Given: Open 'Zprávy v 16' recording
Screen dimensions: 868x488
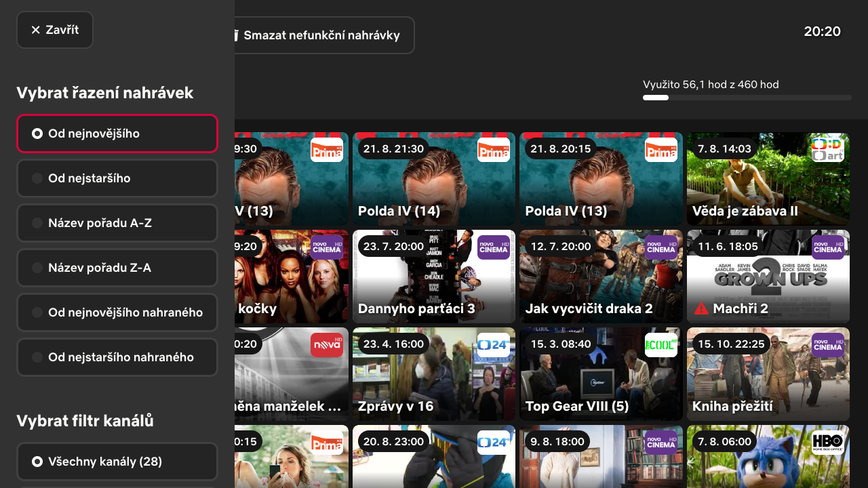Looking at the screenshot, I should pyautogui.click(x=434, y=373).
